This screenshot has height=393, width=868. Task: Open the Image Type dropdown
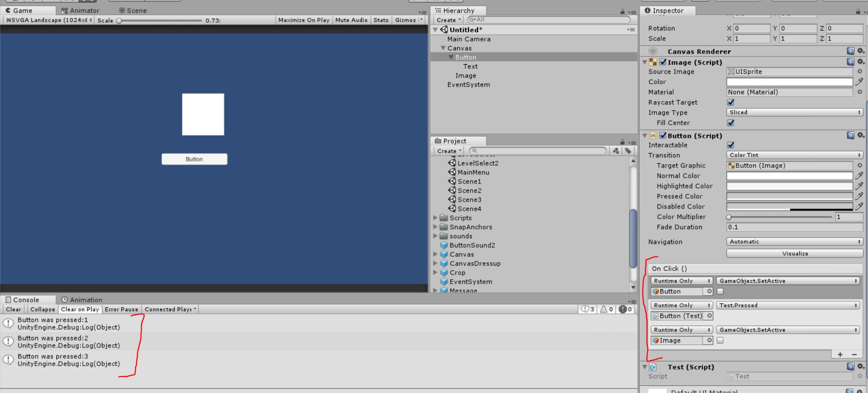pyautogui.click(x=795, y=112)
